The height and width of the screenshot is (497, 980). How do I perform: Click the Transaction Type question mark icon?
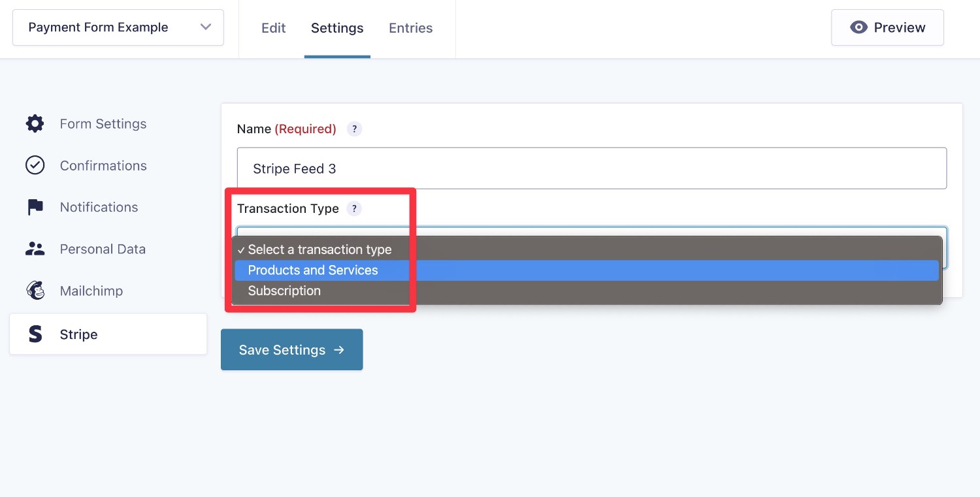pyautogui.click(x=354, y=208)
